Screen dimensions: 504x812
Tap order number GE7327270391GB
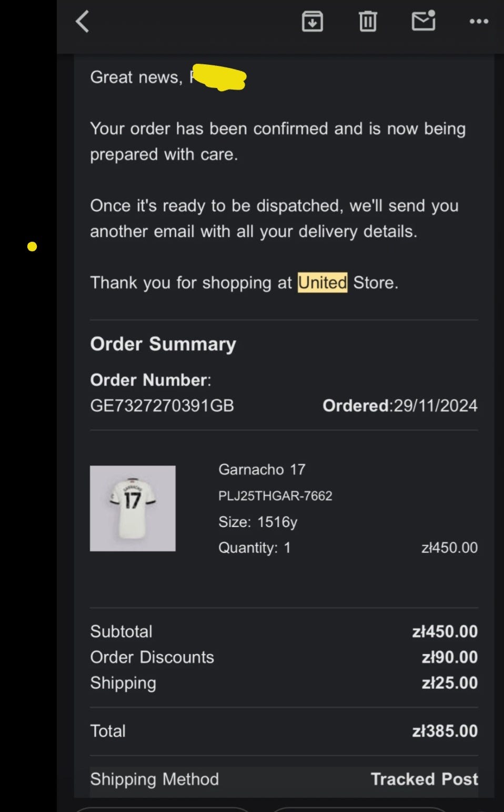pos(162,405)
